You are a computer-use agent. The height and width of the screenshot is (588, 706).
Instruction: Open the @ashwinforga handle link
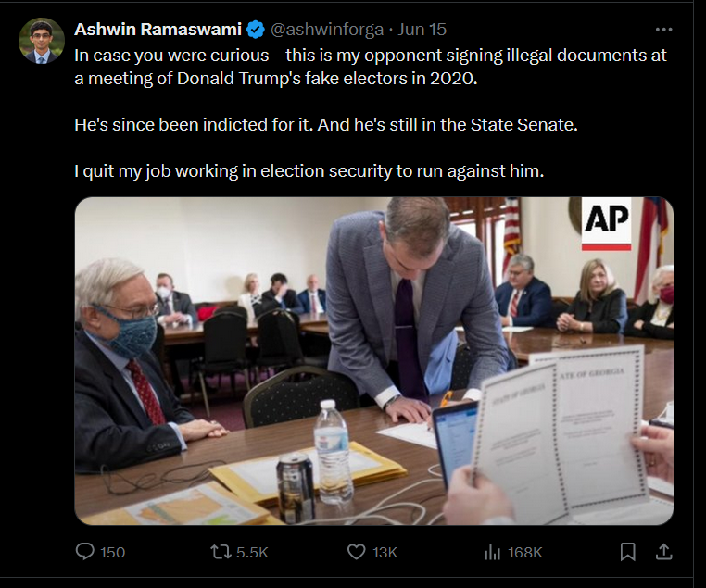tap(327, 29)
